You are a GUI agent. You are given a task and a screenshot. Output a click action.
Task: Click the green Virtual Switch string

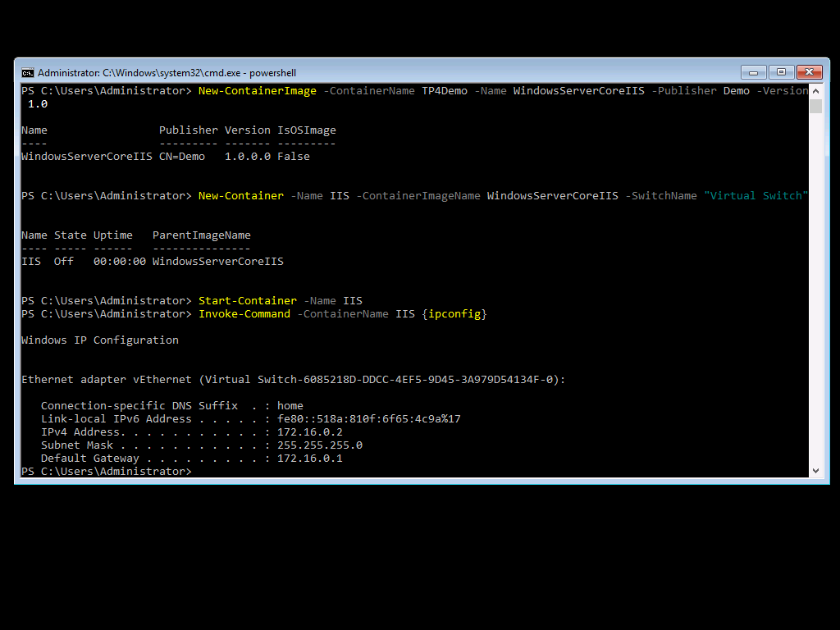pyautogui.click(x=755, y=195)
